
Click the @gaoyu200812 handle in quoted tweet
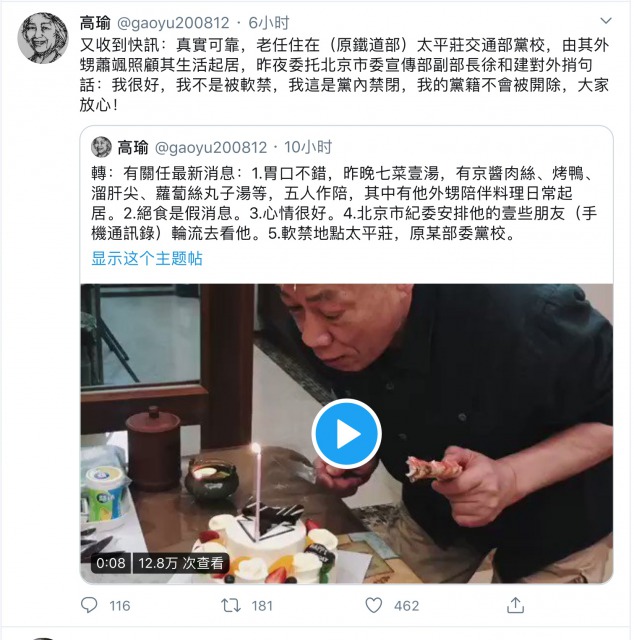pyautogui.click(x=211, y=147)
